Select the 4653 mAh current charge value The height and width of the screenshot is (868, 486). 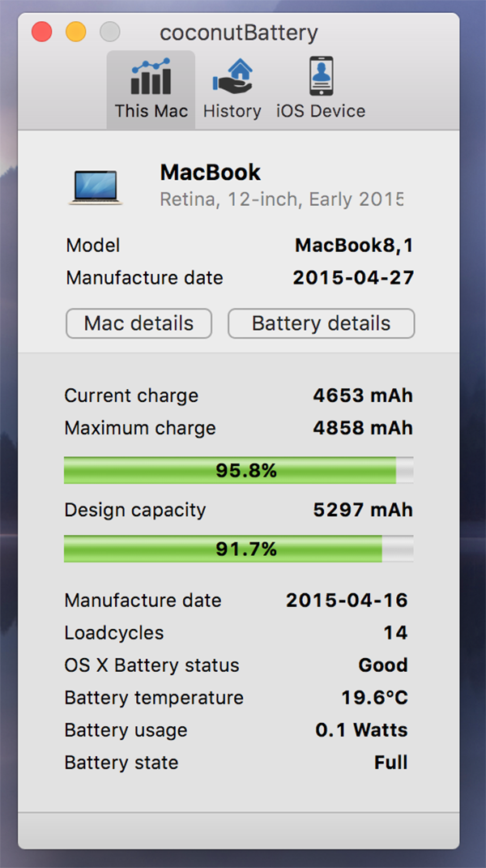(x=363, y=396)
